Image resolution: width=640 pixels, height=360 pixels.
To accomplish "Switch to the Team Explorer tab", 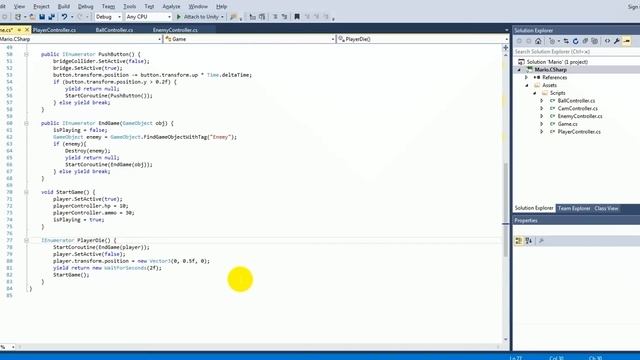I will click(x=574, y=209).
